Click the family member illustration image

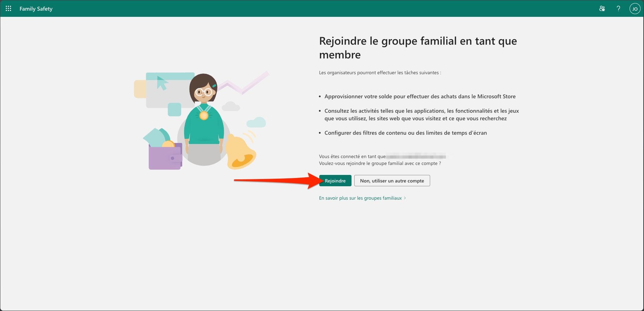(202, 120)
